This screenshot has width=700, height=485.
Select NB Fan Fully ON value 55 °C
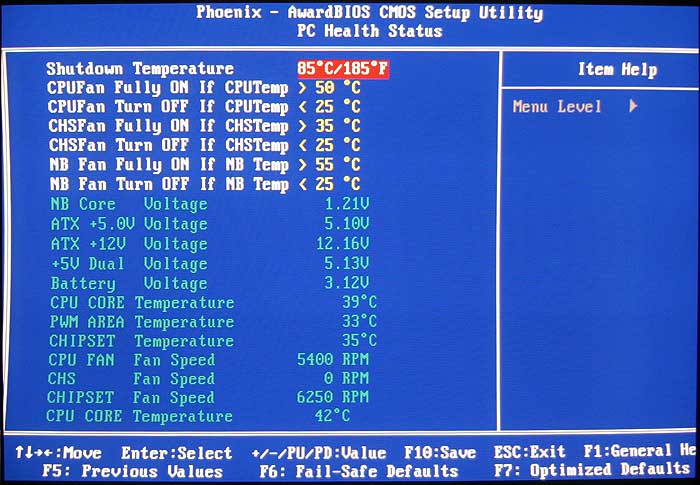pos(338,165)
